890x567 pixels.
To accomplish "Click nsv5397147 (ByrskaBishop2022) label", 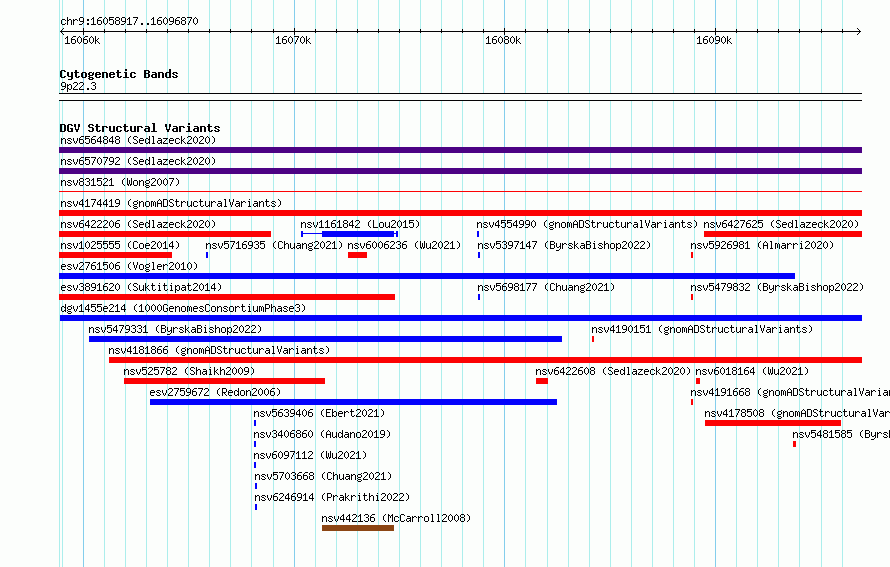I will click(564, 245).
